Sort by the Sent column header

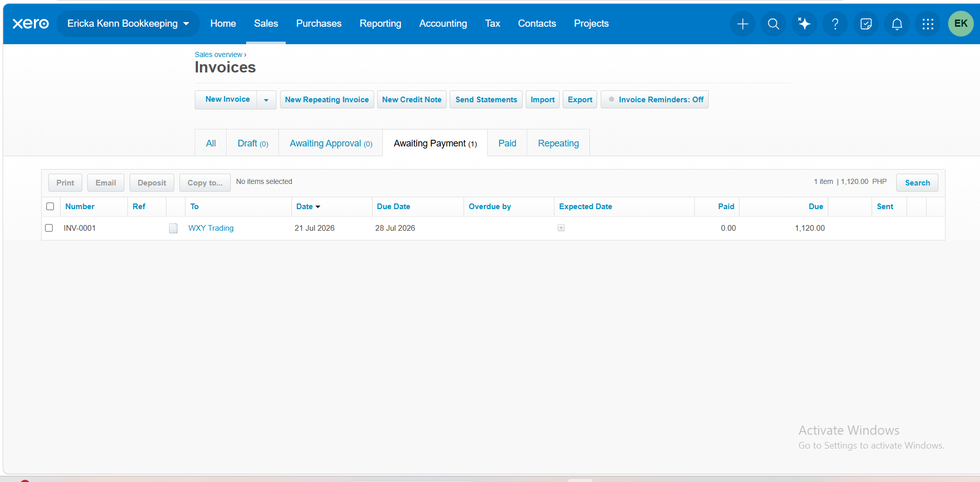[x=885, y=207]
